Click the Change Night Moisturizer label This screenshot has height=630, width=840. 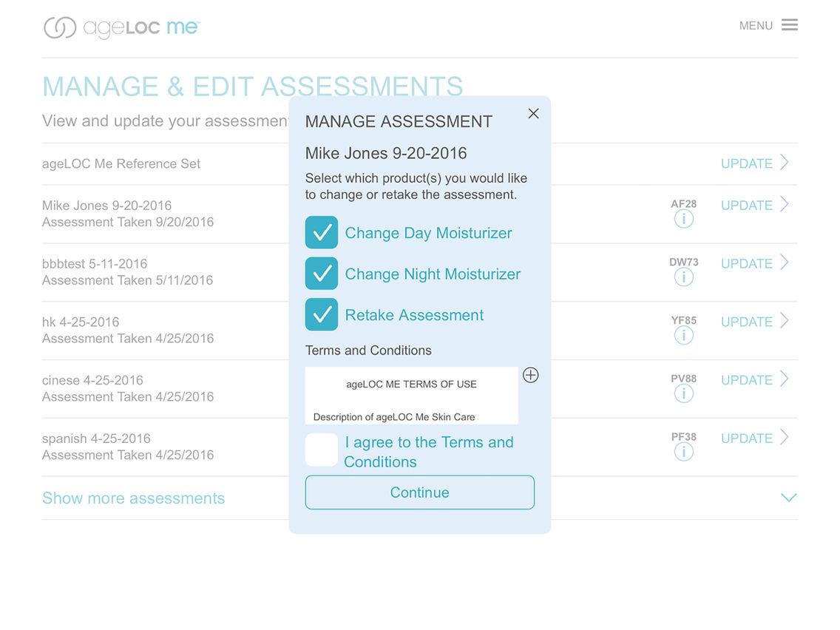coord(433,274)
